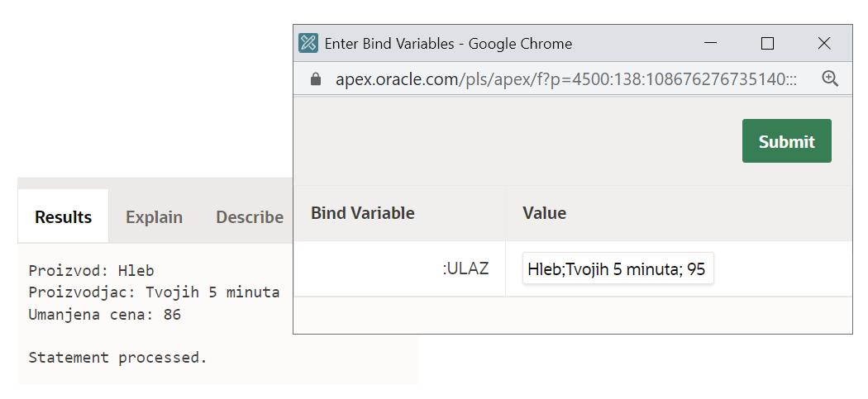The image size is (868, 399).
Task: Switch to the Results tab
Action: tap(63, 217)
